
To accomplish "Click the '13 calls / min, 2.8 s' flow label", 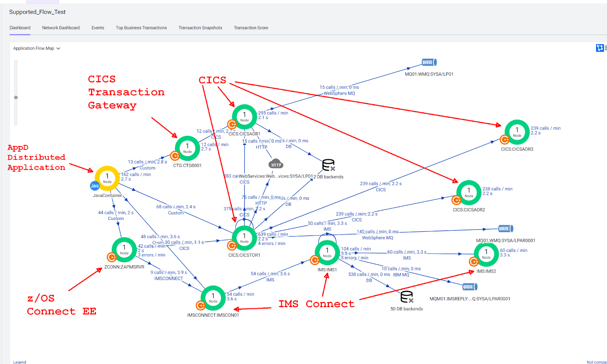I will click(x=147, y=162).
